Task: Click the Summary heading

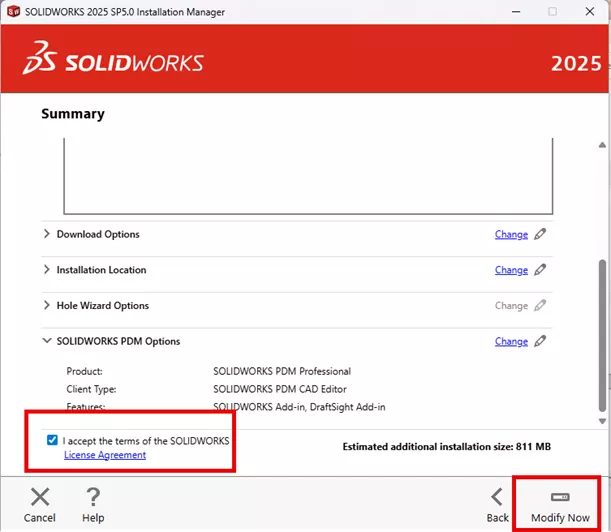Action: (73, 114)
